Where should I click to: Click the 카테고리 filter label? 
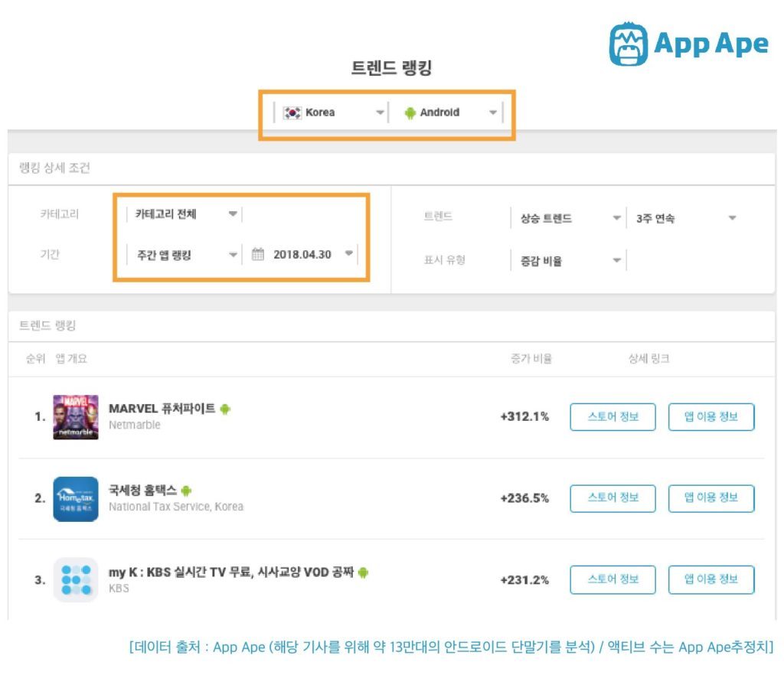(x=60, y=214)
